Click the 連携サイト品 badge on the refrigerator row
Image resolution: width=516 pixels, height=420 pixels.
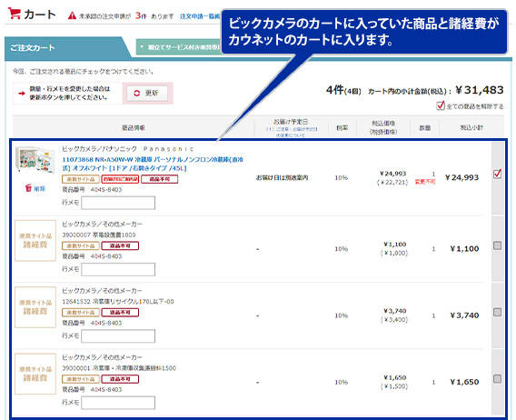click(x=81, y=179)
